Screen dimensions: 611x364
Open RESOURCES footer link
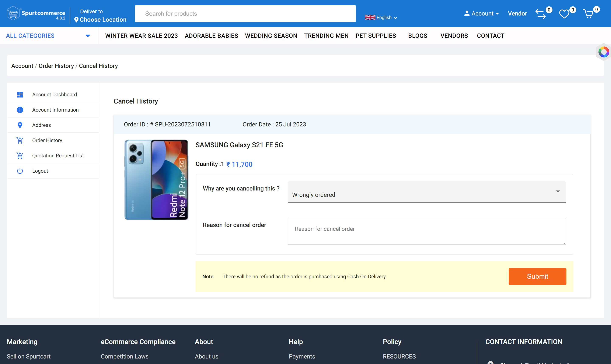pos(399,356)
